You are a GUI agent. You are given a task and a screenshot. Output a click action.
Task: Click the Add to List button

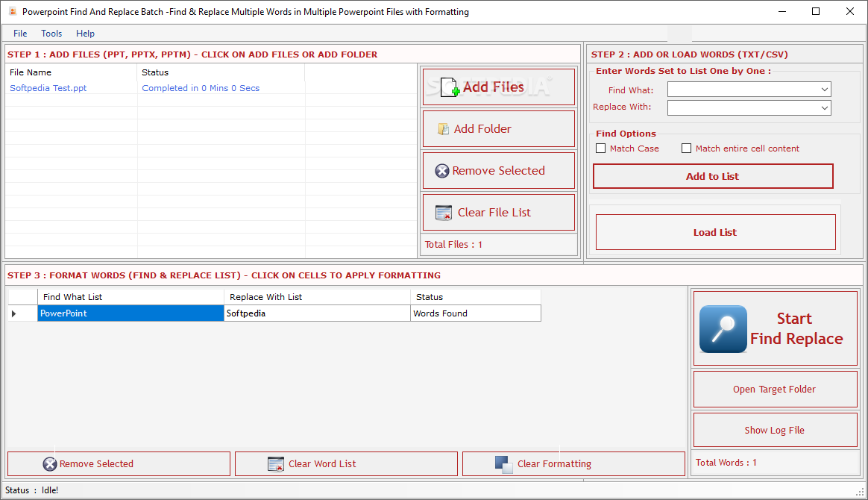[713, 177]
